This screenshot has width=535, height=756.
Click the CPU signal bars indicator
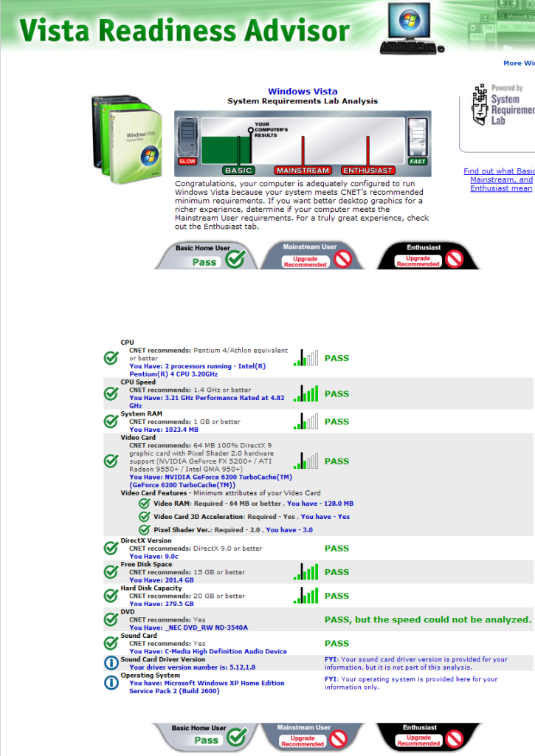tap(306, 357)
